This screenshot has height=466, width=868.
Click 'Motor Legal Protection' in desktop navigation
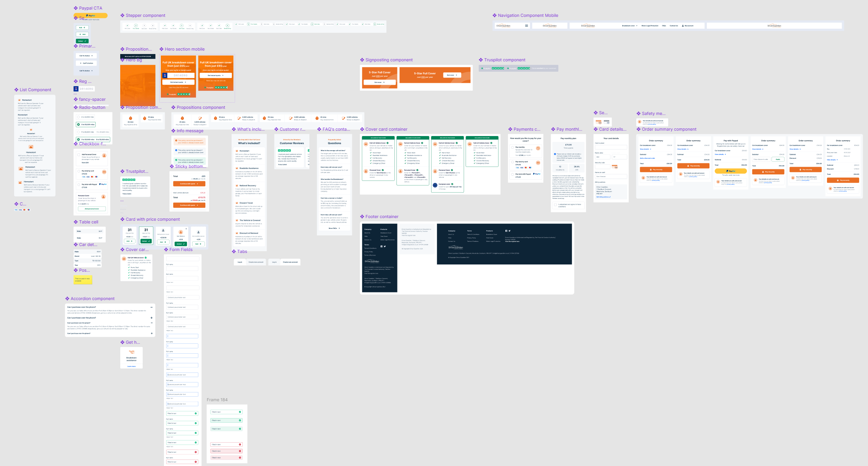coord(650,26)
